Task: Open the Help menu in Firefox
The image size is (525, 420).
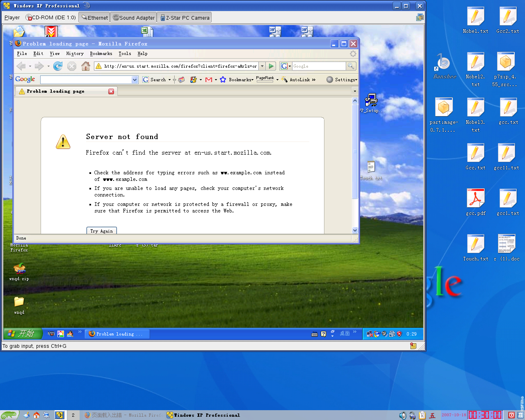Action: [x=142, y=54]
